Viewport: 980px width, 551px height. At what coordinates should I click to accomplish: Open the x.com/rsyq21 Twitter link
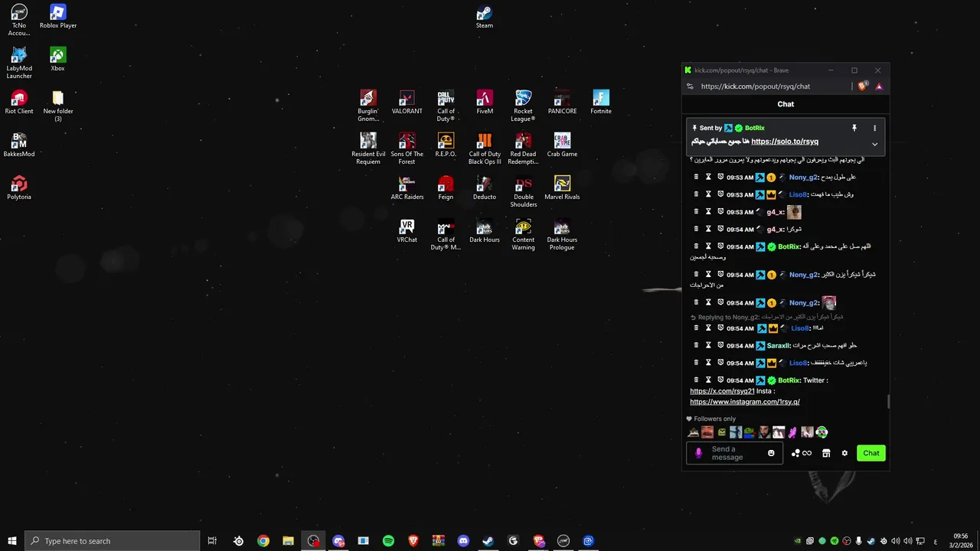coord(722,391)
